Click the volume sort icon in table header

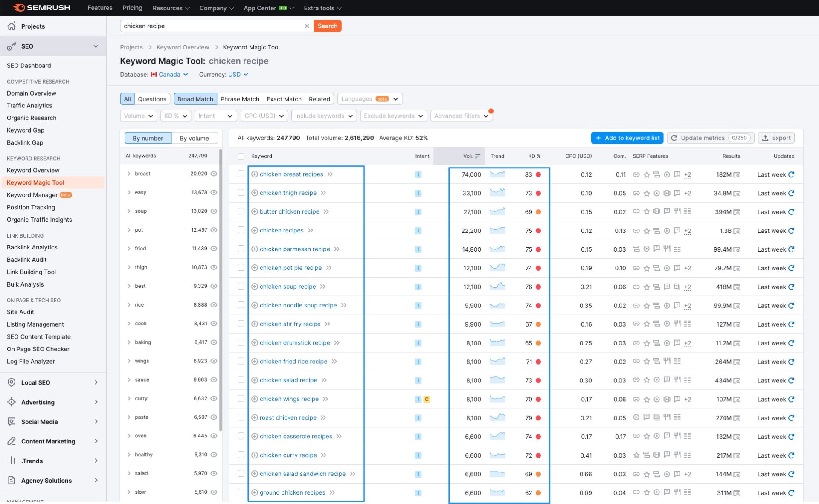click(x=478, y=156)
